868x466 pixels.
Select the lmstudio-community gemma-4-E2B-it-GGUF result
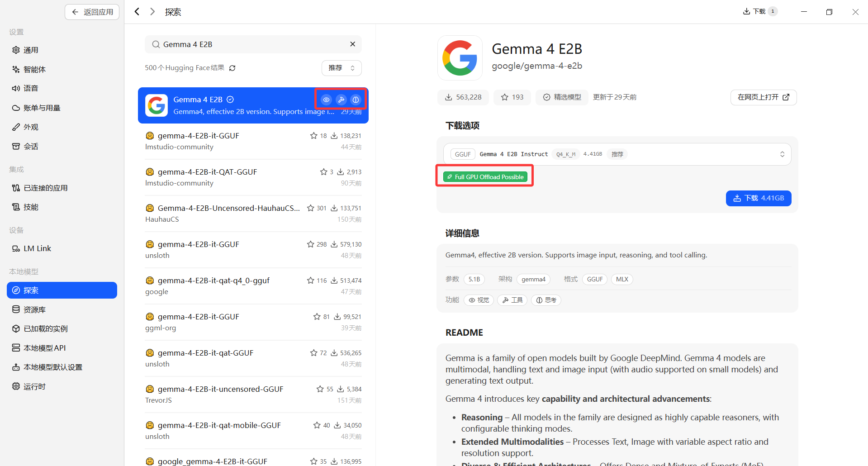[253, 141]
